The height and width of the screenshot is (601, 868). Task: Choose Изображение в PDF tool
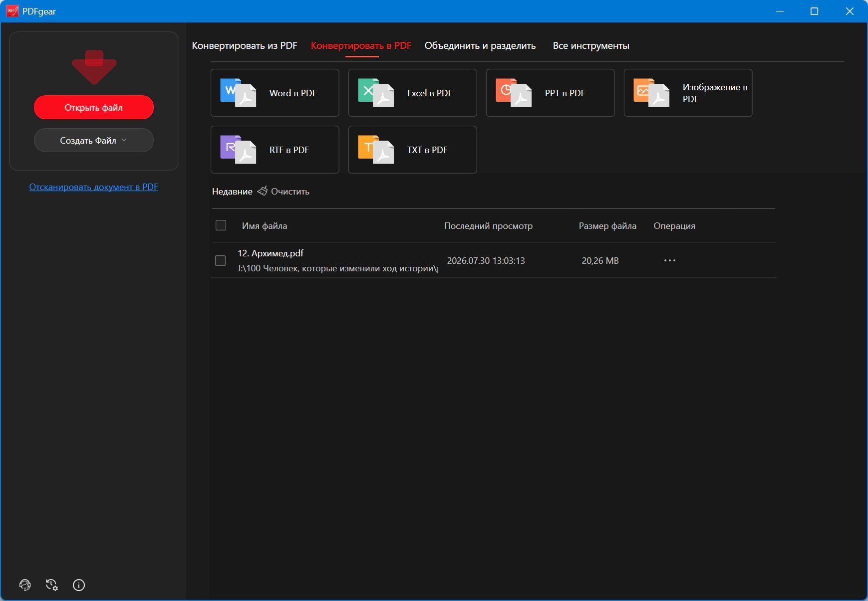688,93
